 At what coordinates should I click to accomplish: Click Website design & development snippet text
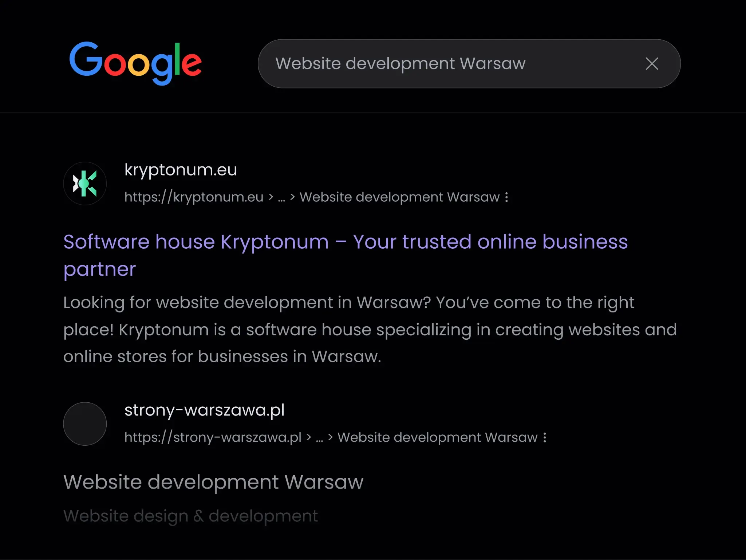[190, 516]
